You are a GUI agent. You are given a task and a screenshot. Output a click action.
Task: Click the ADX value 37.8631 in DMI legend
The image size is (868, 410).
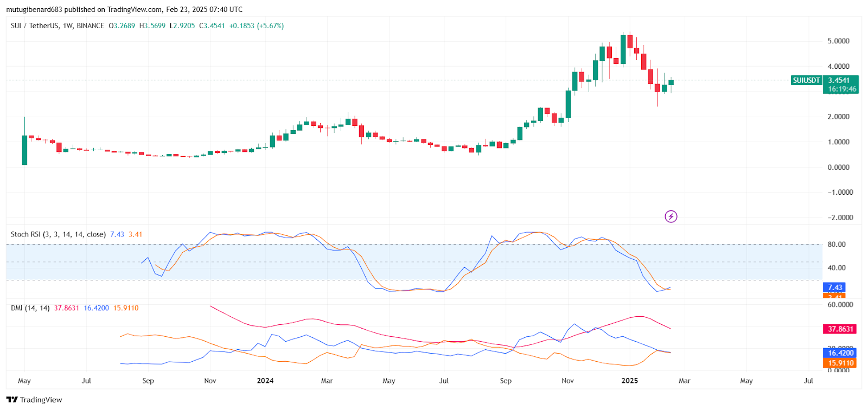(67, 308)
